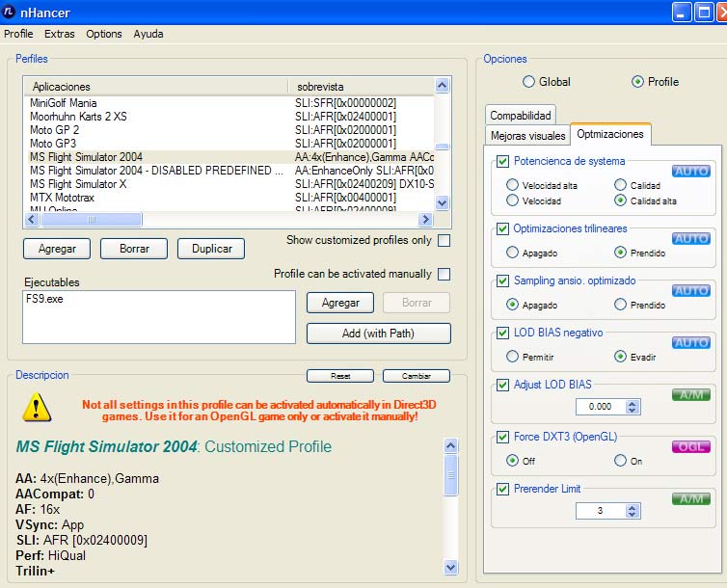Select the Global options radio button
Viewport: 727px width, 588px height.
pos(527,82)
